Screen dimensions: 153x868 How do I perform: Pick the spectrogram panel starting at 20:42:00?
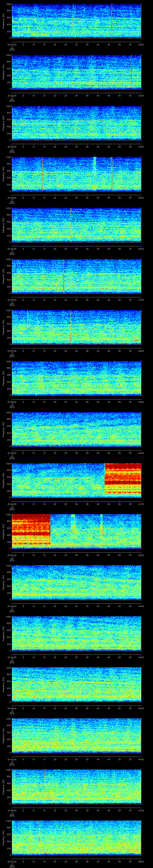coord(76,582)
